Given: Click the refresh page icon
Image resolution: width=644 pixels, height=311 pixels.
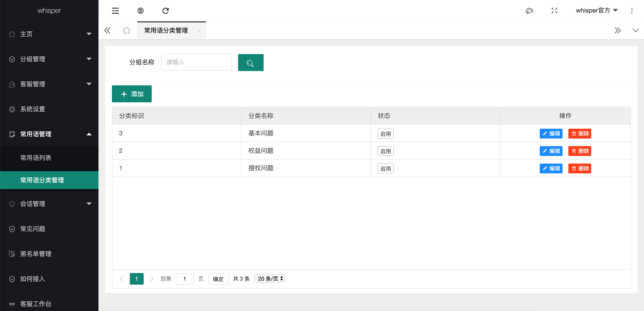Looking at the screenshot, I should tap(166, 11).
